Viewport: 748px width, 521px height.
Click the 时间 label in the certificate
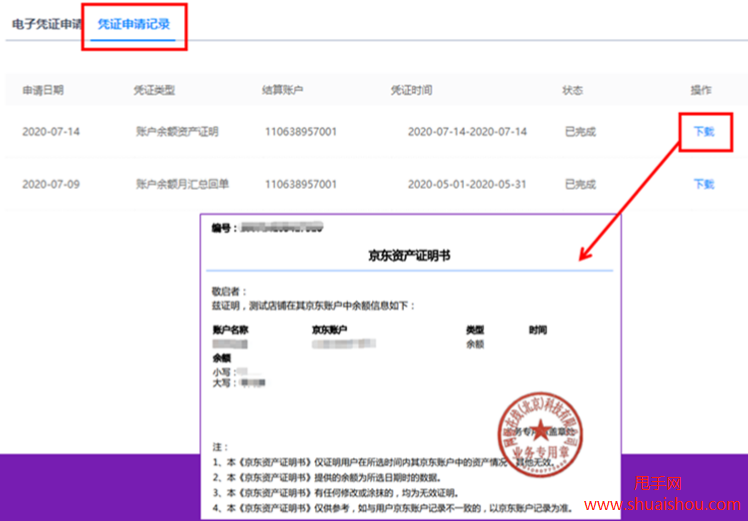[538, 330]
